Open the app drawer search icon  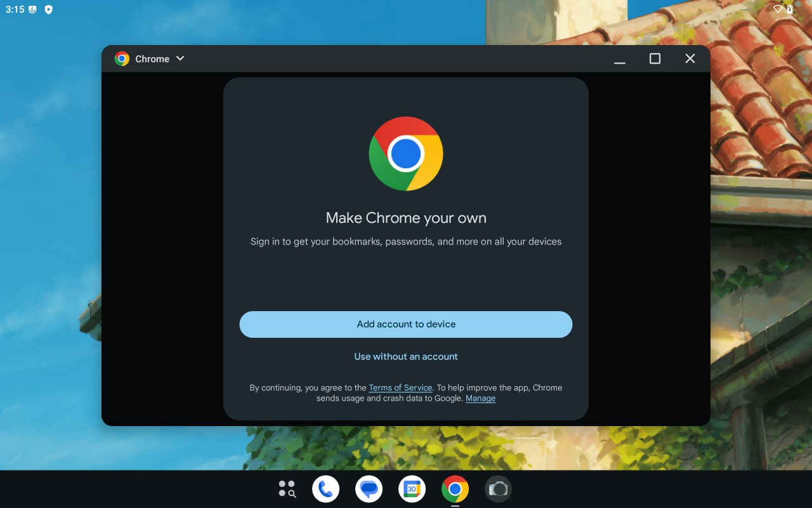[x=287, y=489]
